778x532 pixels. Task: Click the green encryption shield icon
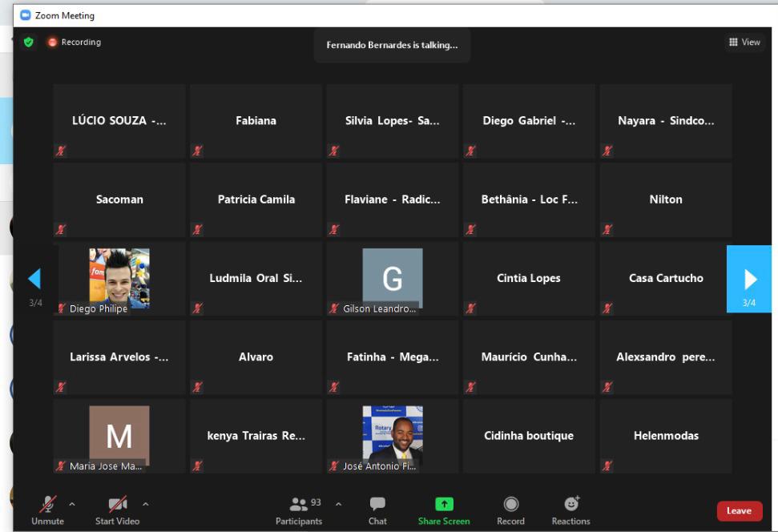coord(30,42)
